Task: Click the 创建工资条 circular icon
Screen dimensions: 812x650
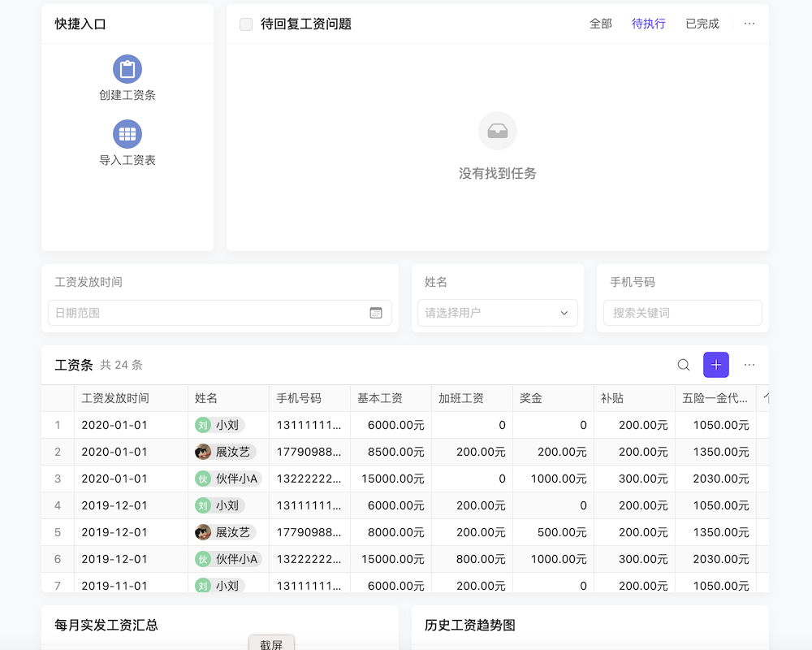Action: coord(127,69)
